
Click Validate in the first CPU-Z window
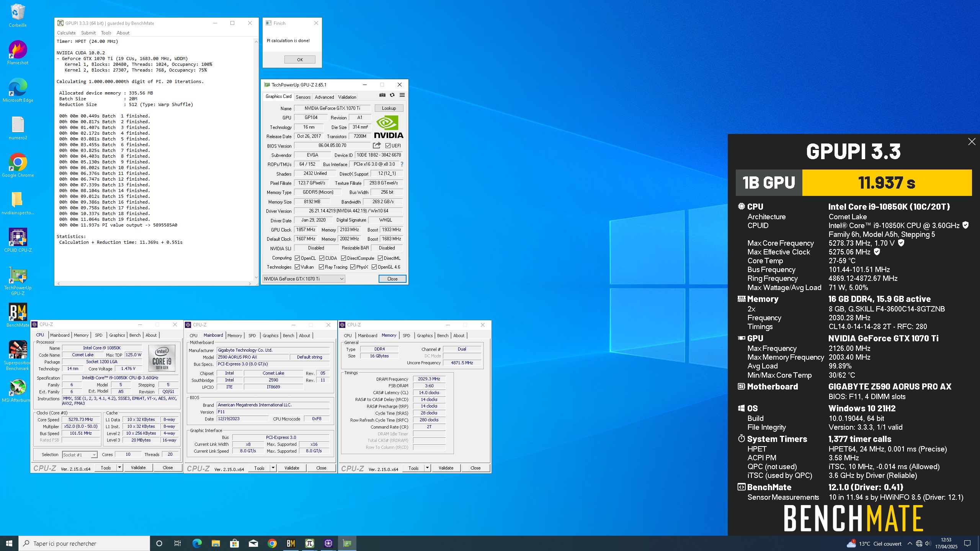[138, 468]
